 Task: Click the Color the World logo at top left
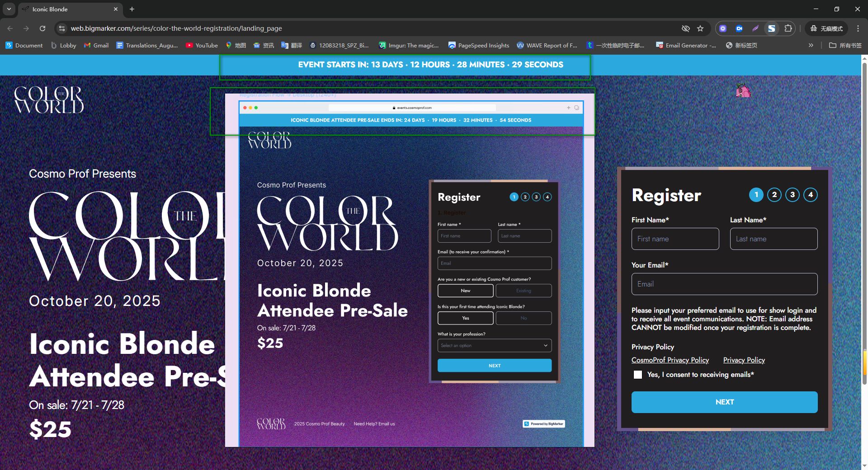click(x=49, y=99)
